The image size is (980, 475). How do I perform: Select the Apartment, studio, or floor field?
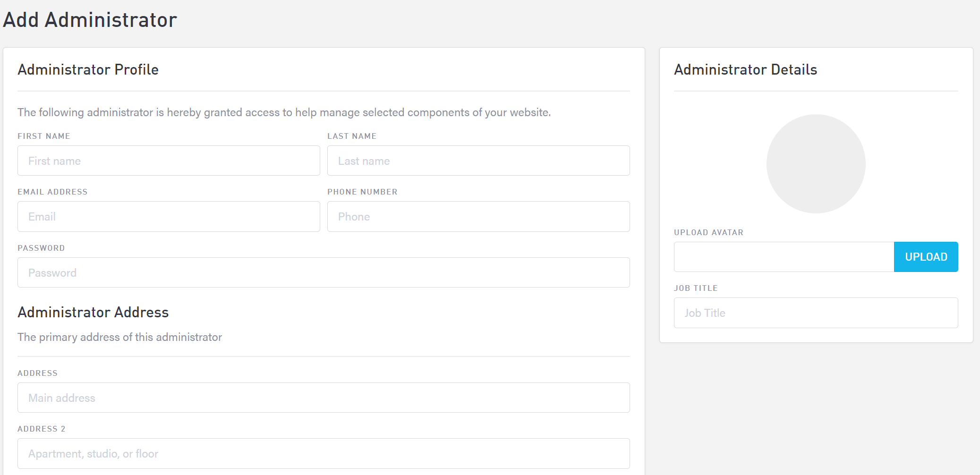324,453
